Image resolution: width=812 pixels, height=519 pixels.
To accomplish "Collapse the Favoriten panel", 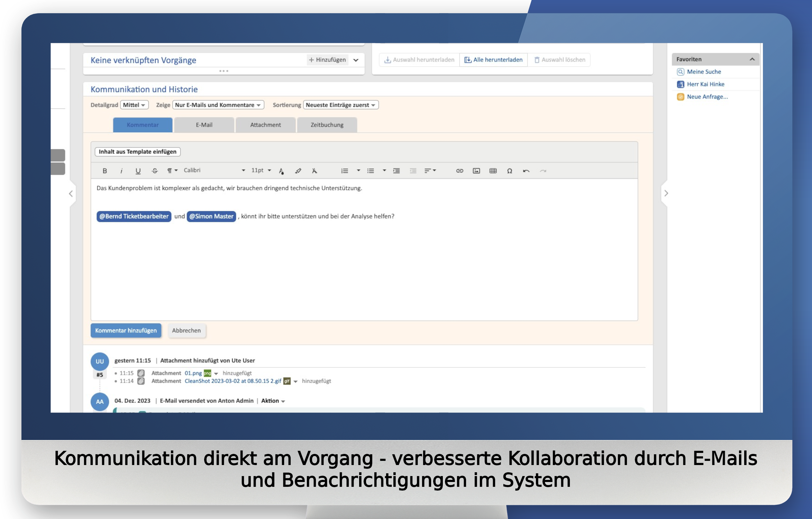I will [x=752, y=59].
